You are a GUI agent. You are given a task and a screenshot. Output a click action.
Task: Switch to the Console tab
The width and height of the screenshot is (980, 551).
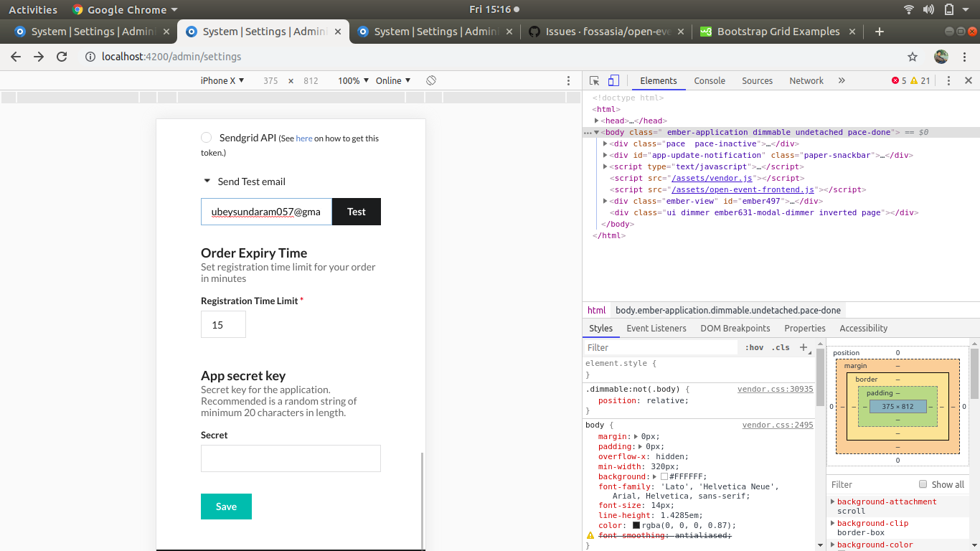tap(709, 80)
